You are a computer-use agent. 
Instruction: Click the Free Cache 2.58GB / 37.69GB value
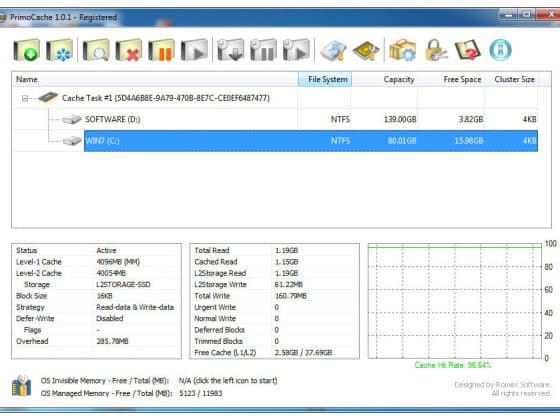tap(304, 353)
